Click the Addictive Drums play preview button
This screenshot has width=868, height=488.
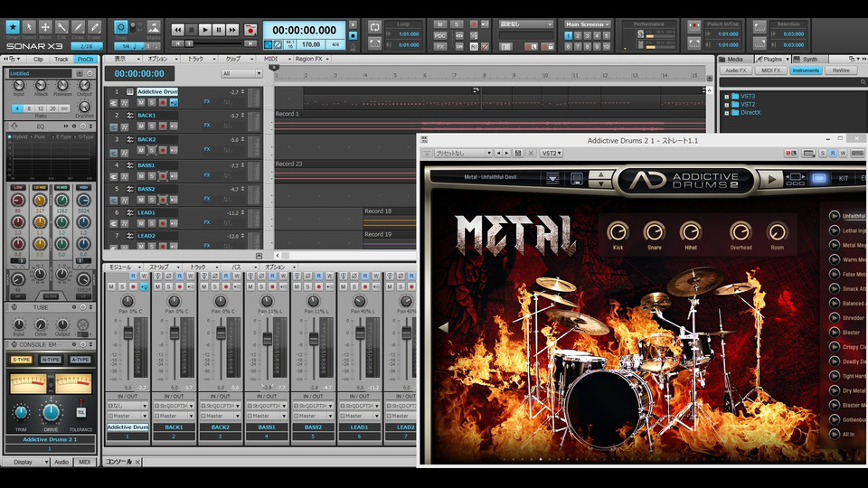[770, 179]
